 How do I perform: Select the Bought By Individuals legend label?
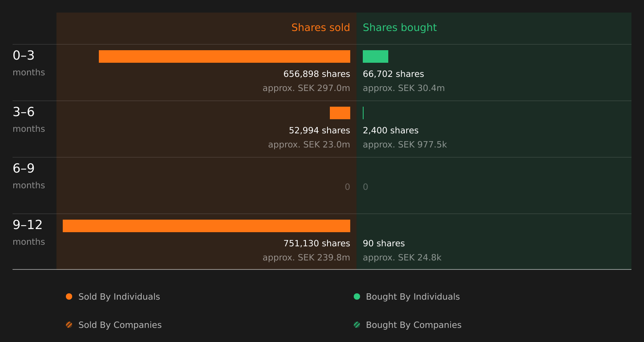(413, 297)
